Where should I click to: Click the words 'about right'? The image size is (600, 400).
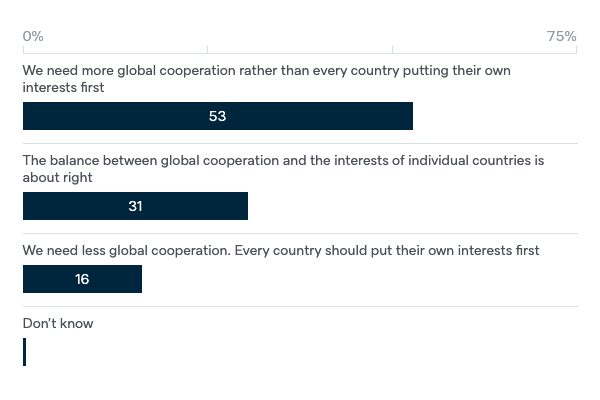coord(57,178)
